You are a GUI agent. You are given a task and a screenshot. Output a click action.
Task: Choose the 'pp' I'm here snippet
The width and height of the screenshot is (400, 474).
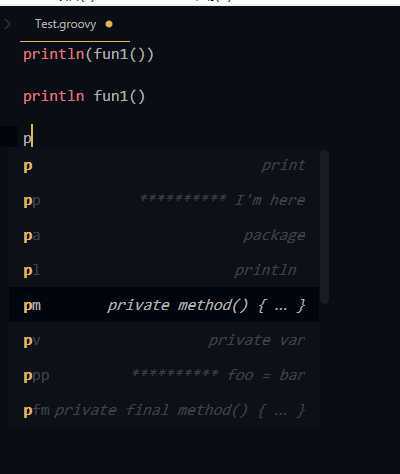pyautogui.click(x=164, y=201)
